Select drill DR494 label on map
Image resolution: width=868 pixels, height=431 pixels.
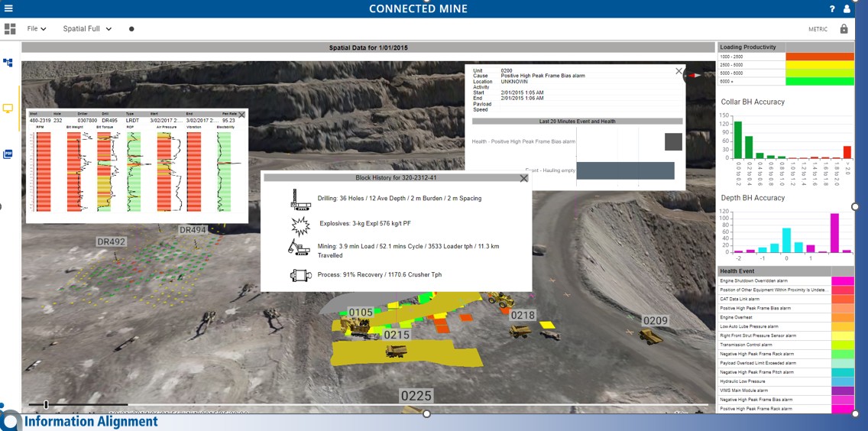192,230
